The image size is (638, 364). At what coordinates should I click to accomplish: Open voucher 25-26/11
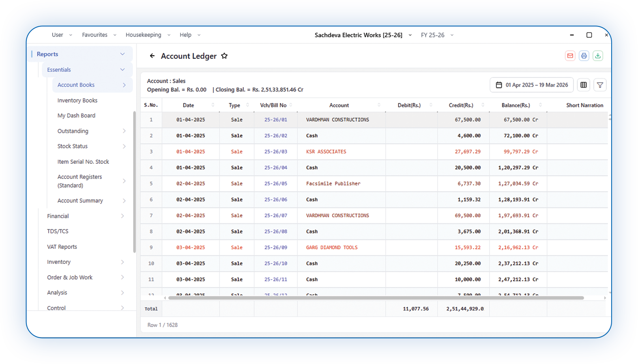click(275, 280)
